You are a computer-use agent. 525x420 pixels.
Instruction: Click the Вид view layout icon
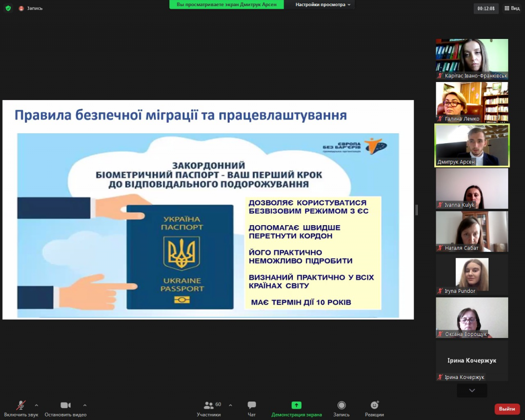(x=512, y=8)
